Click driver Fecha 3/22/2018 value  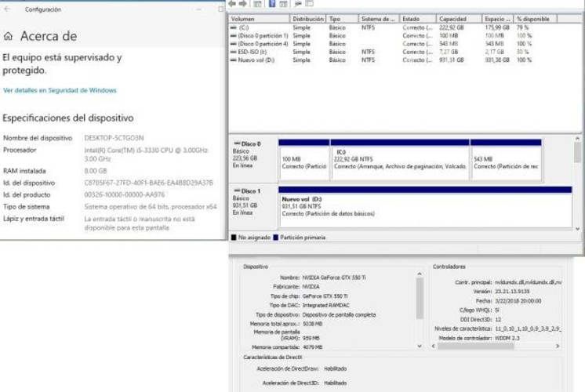point(518,301)
